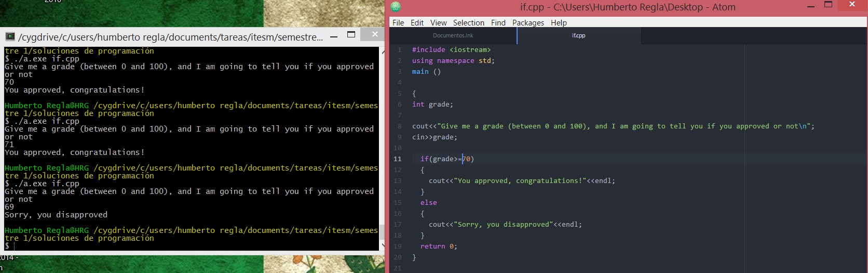
Task: Click the 'int grade;' declaration
Action: coord(432,105)
